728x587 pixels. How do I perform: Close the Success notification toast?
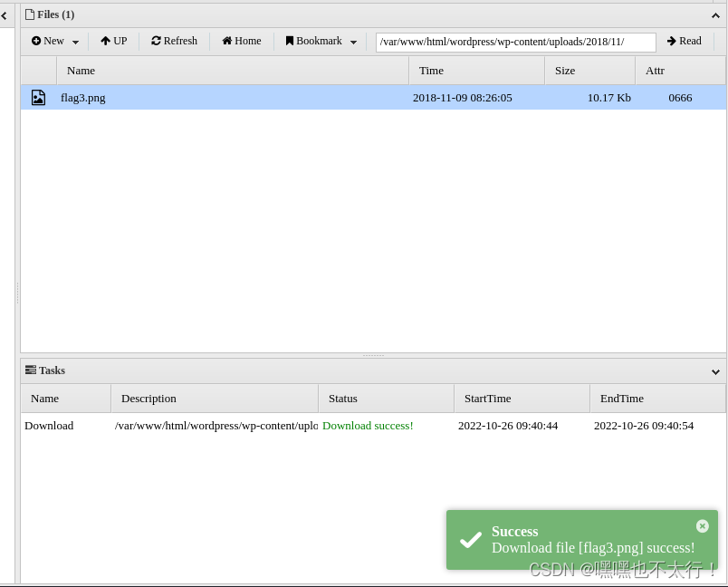703,525
